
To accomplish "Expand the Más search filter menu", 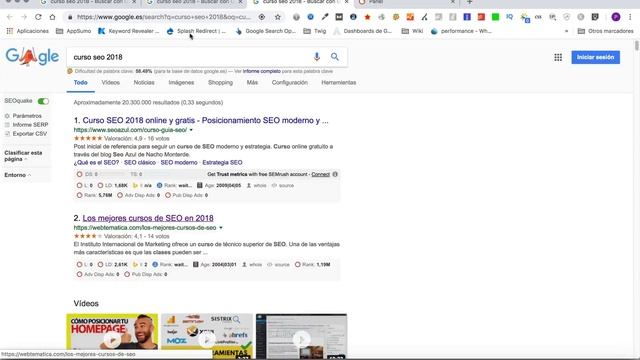I will (252, 82).
